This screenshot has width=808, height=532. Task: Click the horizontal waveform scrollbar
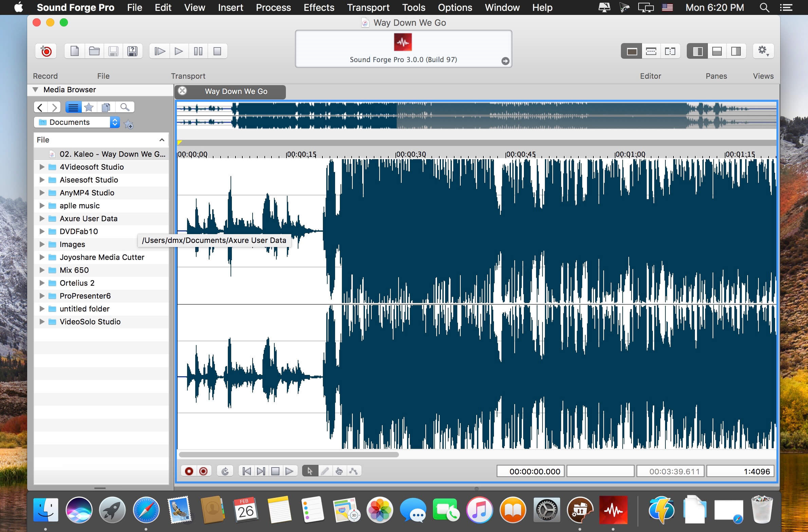[289, 455]
